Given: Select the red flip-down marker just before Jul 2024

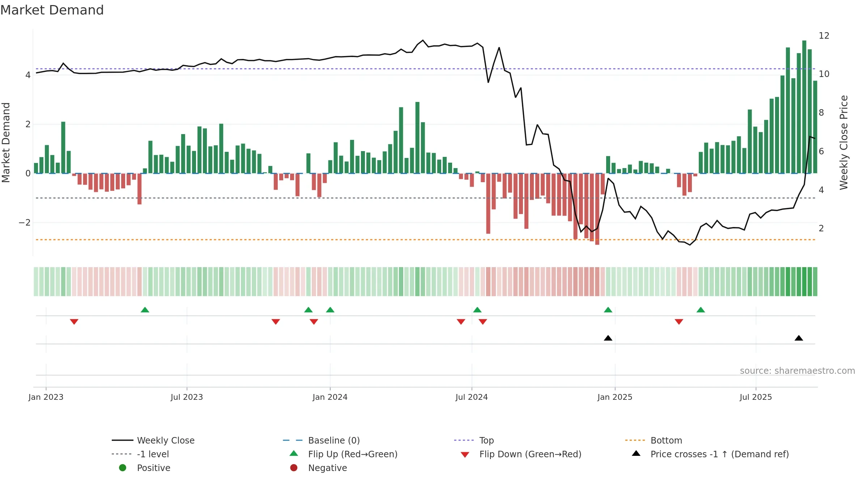Looking at the screenshot, I should tap(461, 322).
